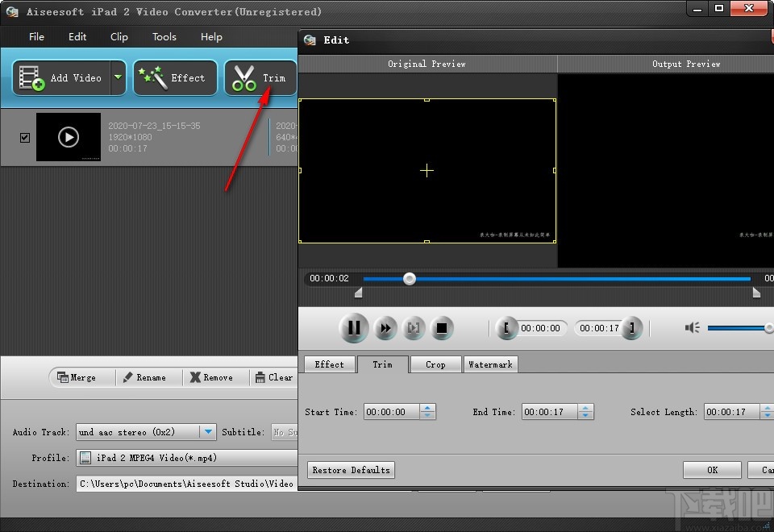The image size is (774, 532).
Task: Adjust the volume slider
Action: [x=740, y=328]
